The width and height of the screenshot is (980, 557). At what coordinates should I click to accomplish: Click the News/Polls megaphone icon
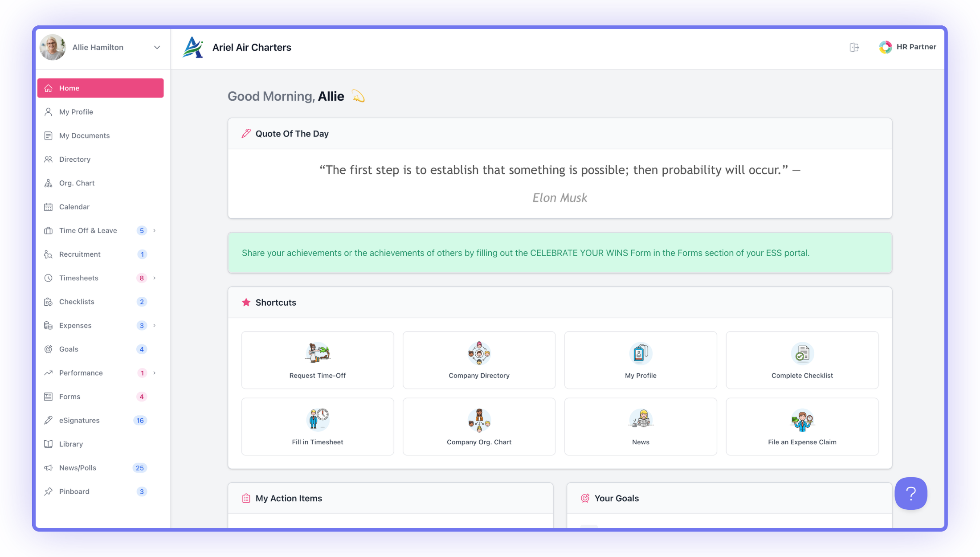tap(48, 468)
